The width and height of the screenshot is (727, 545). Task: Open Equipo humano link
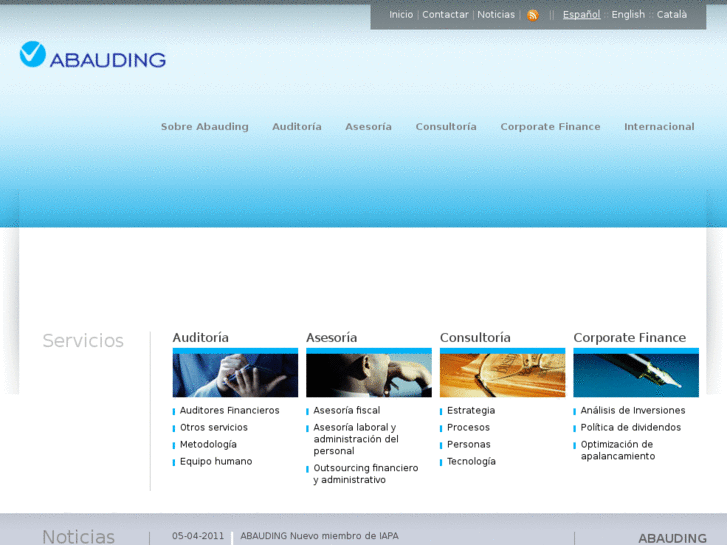(x=216, y=462)
